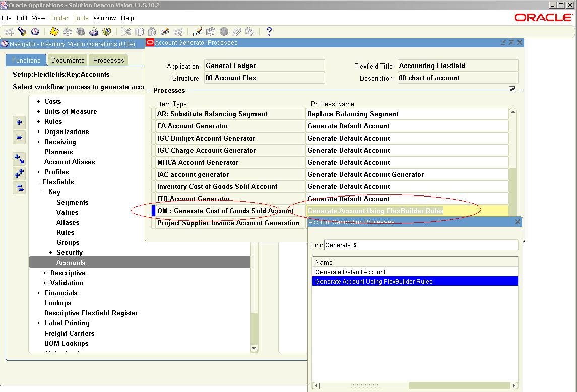Screen dimensions: 577x392
Task: Expand the Receiving tree node
Action: point(38,142)
